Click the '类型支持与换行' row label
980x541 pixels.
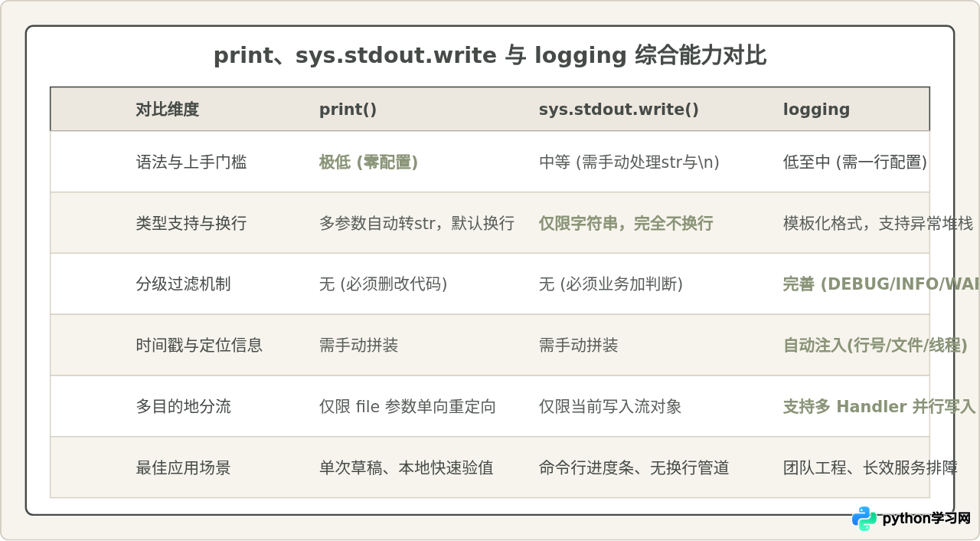(x=191, y=223)
